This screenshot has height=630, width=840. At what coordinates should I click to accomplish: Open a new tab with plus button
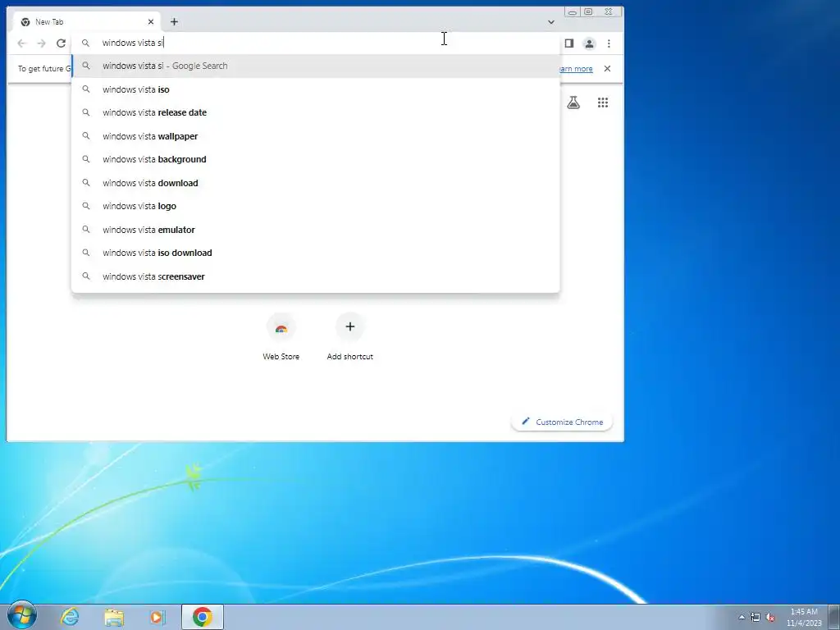(x=174, y=22)
